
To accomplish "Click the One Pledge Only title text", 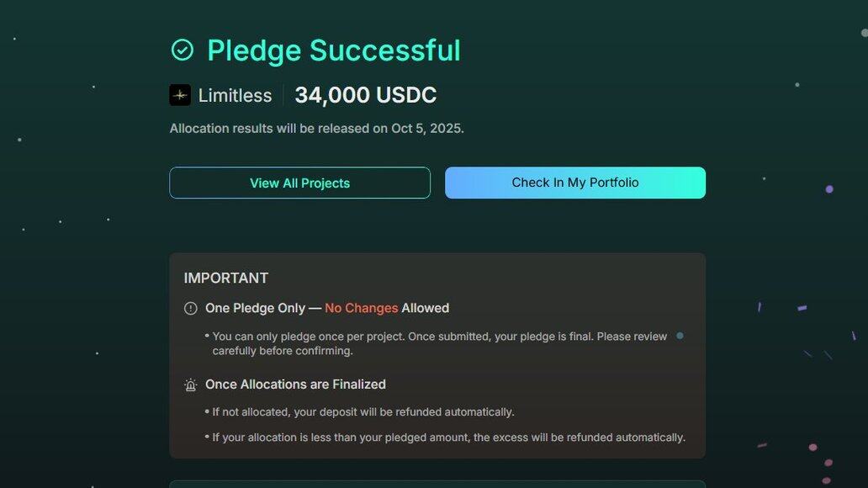I will (x=256, y=308).
